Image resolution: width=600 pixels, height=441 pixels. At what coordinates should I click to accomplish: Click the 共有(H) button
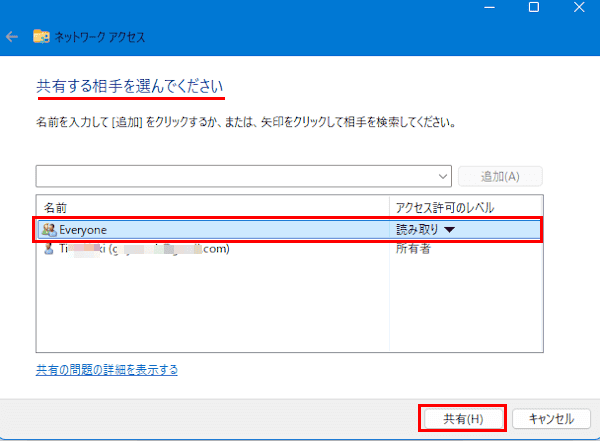coord(463,419)
